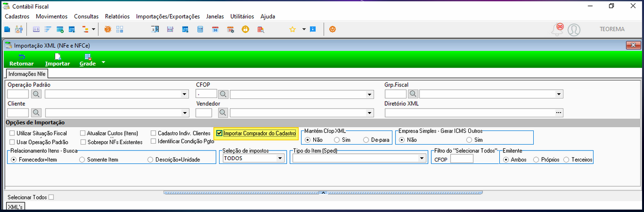Select the XML's tab at bottom
Screen dimensions: 644x212
click(15, 207)
